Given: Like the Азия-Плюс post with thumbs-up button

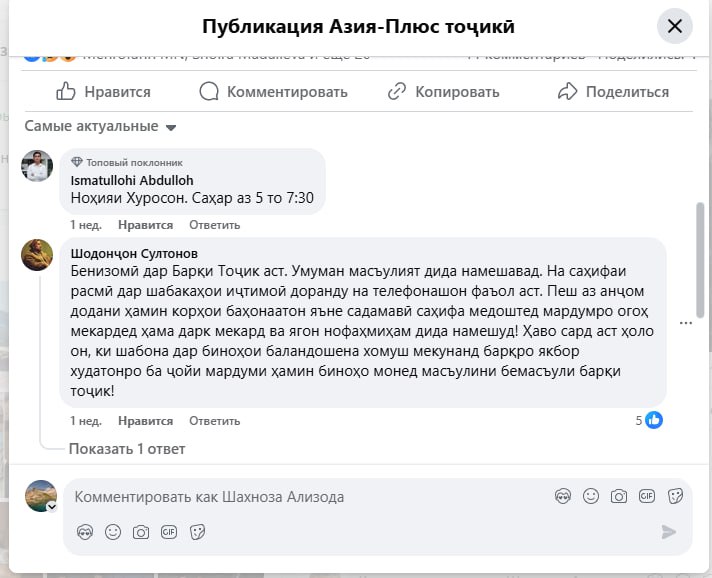Looking at the screenshot, I should (103, 92).
